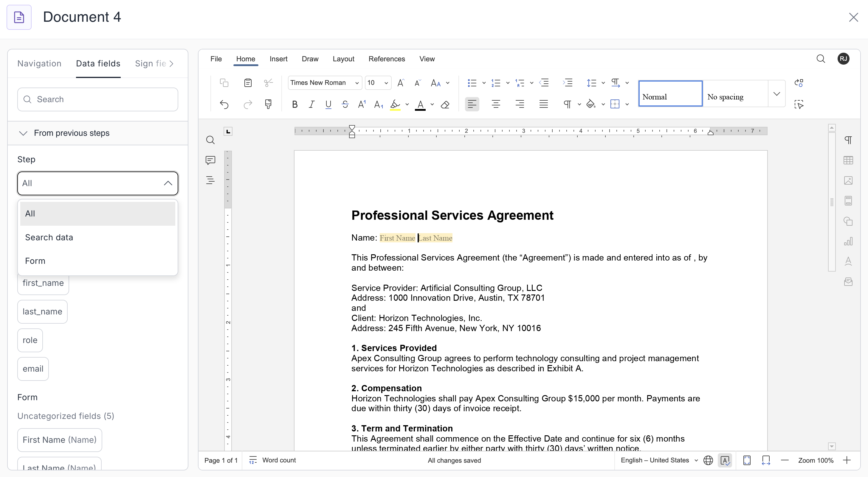Viewport: 868px width, 477px height.
Task: Switch to the Navigation tab
Action: point(39,64)
